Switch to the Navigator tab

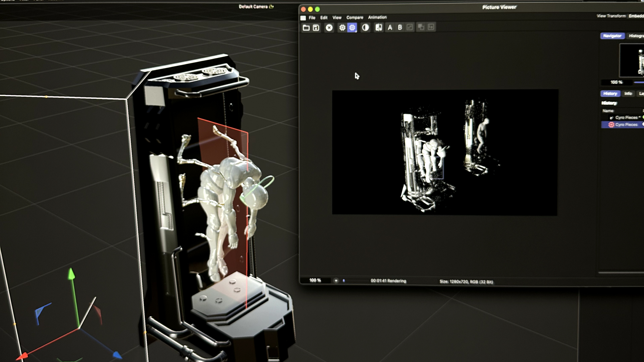tap(612, 36)
